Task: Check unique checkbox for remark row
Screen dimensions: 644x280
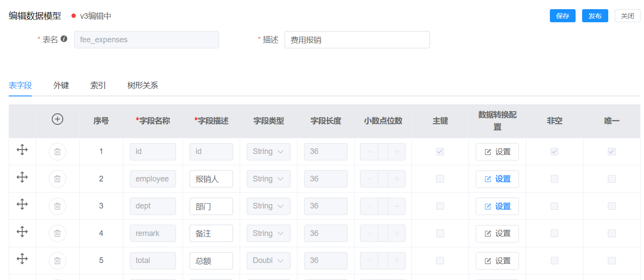Action: 612,233
